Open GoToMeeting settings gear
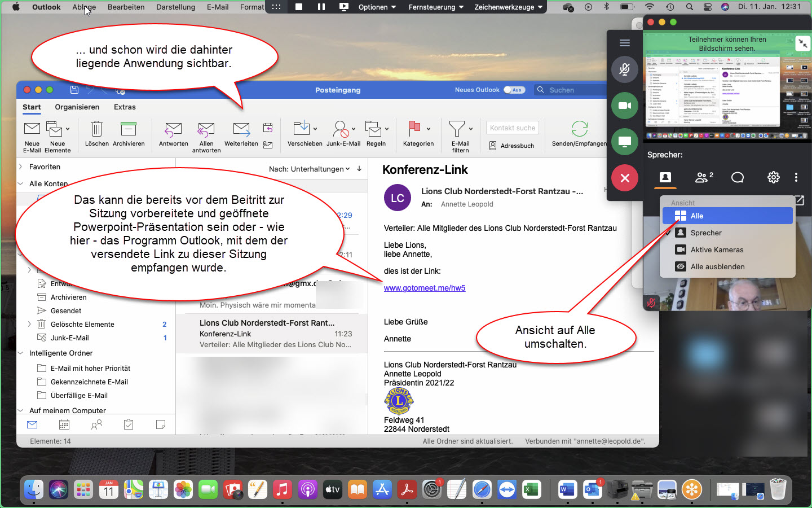The height and width of the screenshot is (508, 812). [774, 177]
